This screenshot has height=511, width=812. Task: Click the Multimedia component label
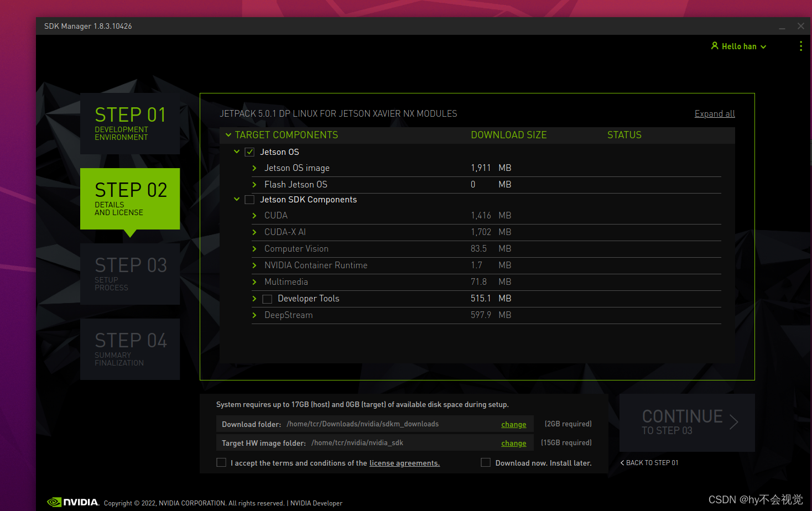point(286,282)
